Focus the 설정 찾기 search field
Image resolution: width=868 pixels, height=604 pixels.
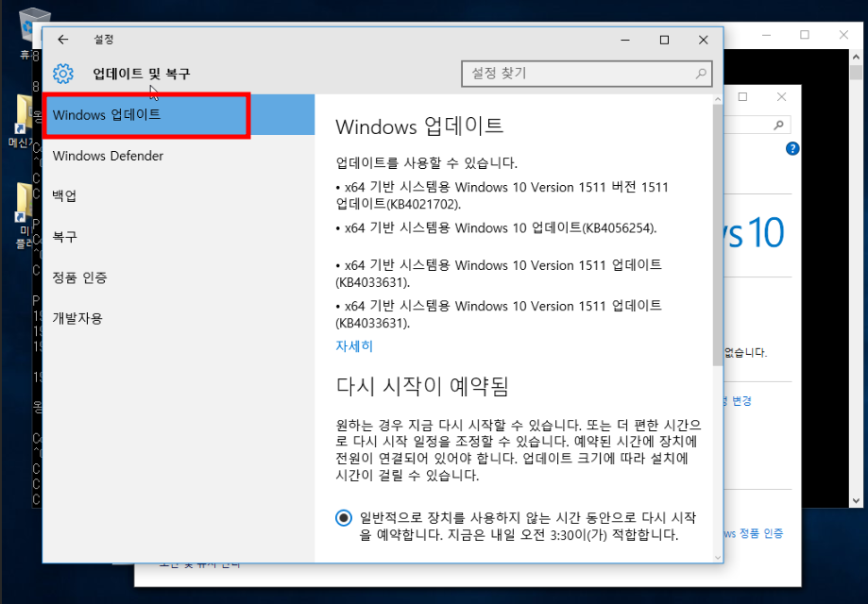tap(587, 74)
